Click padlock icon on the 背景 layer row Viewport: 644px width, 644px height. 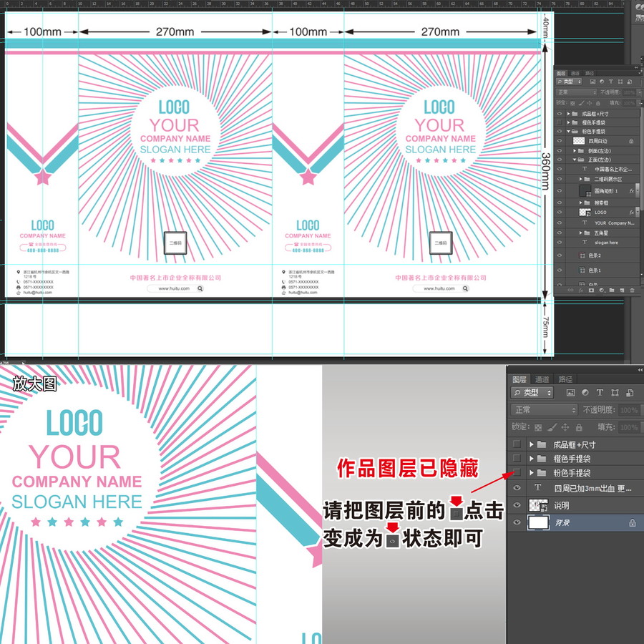tap(632, 523)
